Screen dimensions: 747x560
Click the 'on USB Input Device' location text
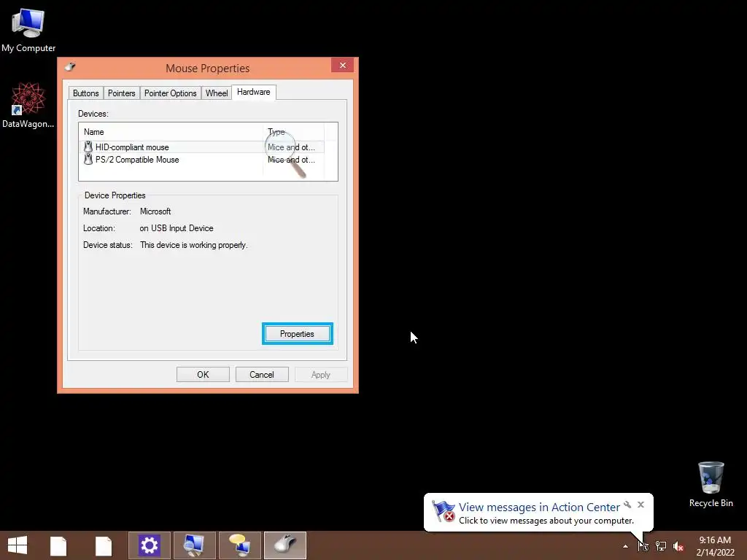click(177, 228)
